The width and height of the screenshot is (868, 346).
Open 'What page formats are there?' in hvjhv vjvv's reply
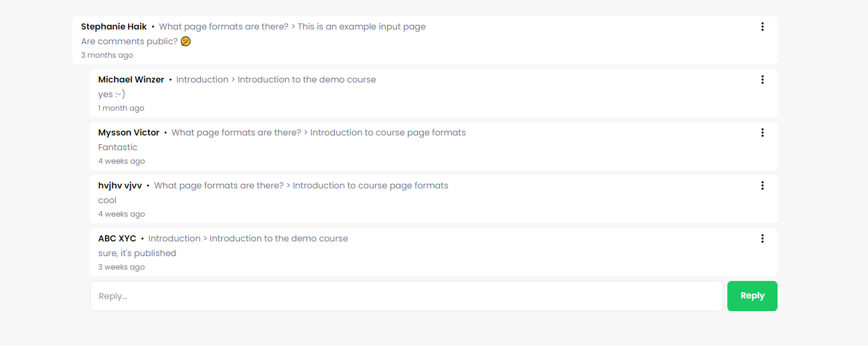click(219, 186)
